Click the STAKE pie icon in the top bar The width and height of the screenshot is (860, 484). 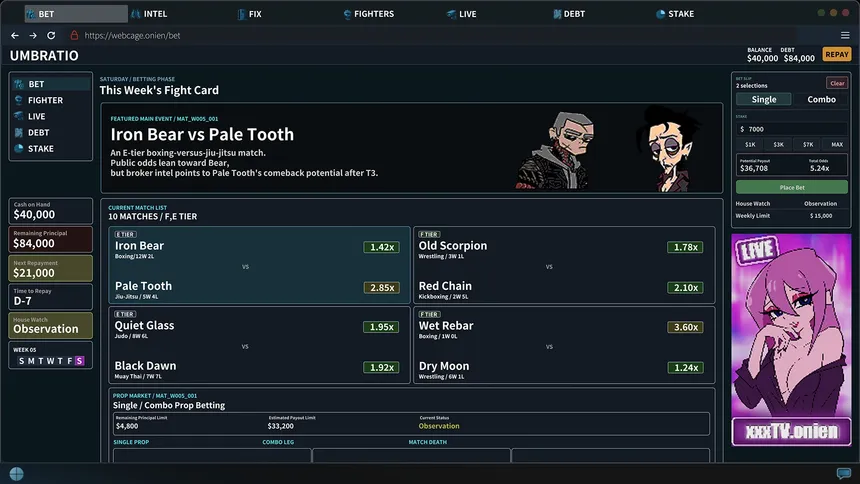[x=660, y=14]
